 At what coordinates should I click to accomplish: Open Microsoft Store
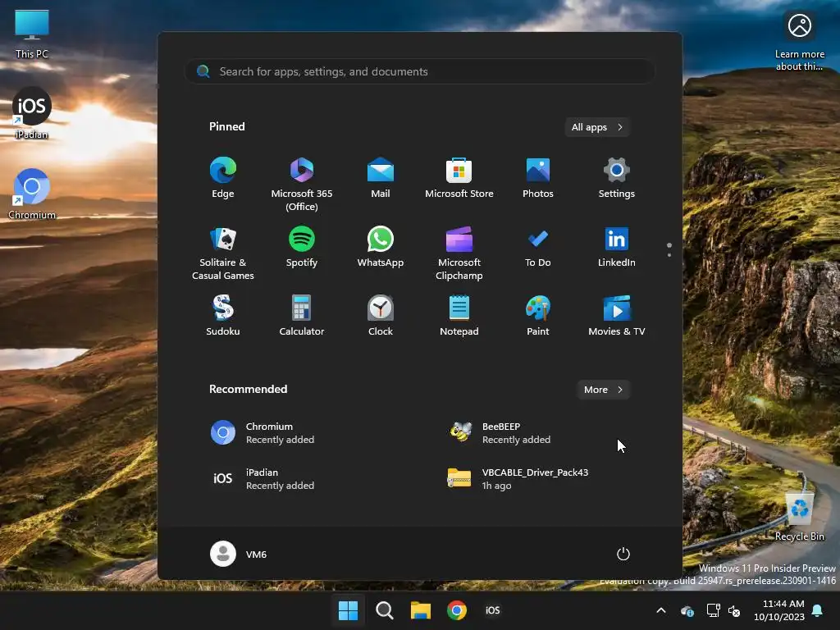point(459,178)
